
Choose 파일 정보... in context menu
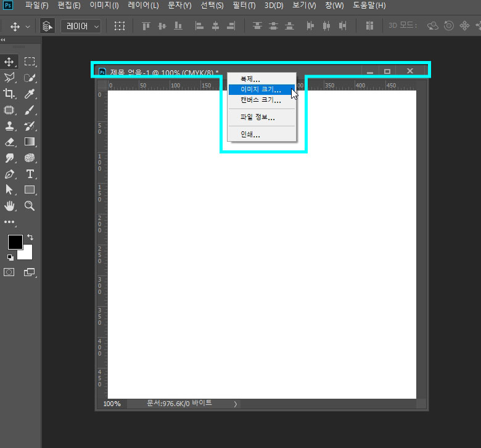click(x=262, y=117)
